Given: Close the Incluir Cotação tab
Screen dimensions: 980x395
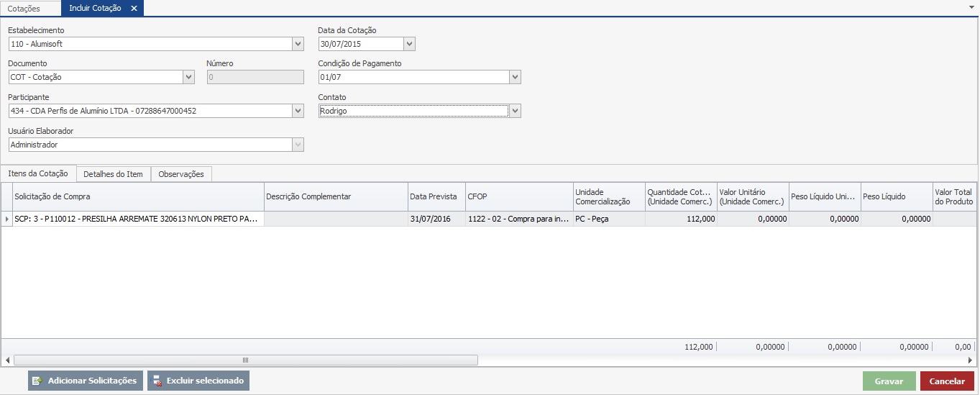Looking at the screenshot, I should coord(134,9).
